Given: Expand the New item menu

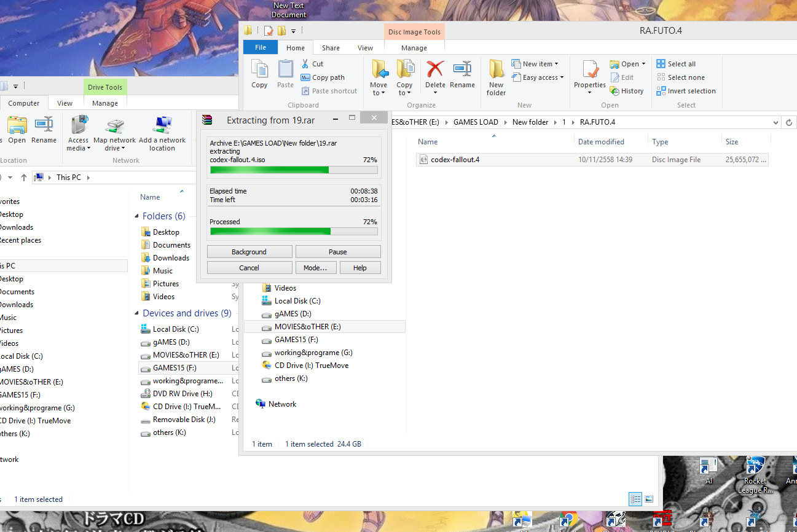Looking at the screenshot, I should click(535, 64).
